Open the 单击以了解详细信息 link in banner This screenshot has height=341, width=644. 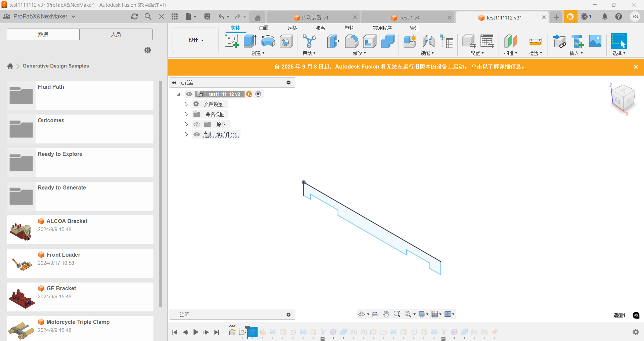pyautogui.click(x=498, y=67)
